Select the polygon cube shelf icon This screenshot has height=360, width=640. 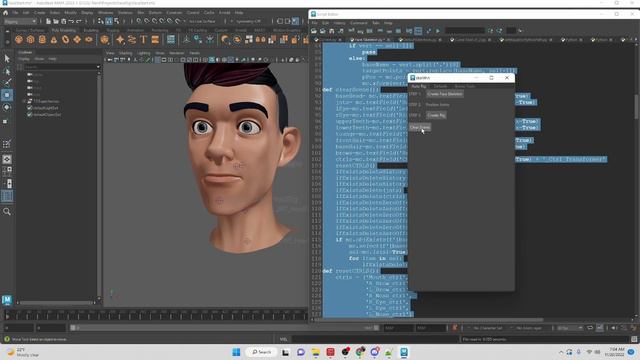(31, 40)
